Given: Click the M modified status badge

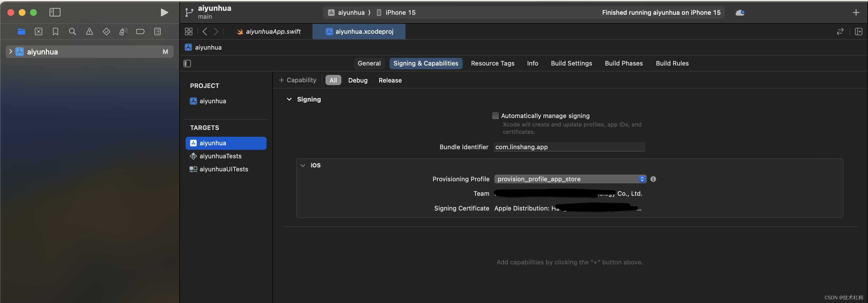Looking at the screenshot, I should pyautogui.click(x=165, y=52).
